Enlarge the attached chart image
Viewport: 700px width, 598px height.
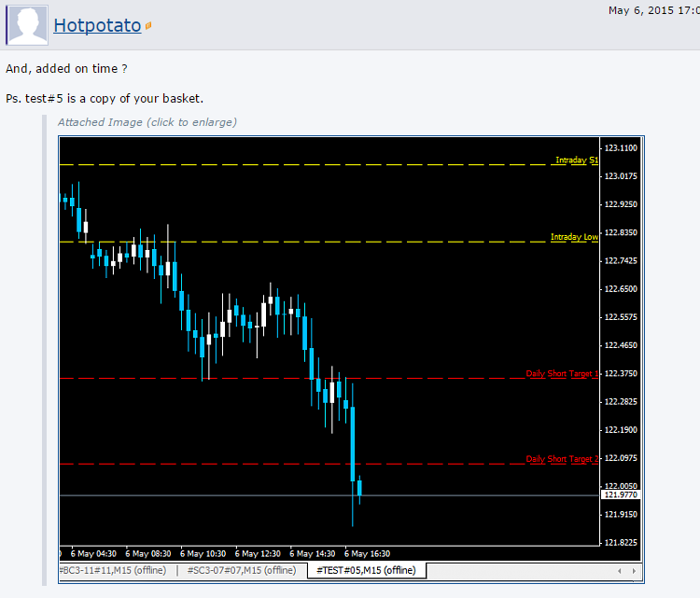click(351, 359)
